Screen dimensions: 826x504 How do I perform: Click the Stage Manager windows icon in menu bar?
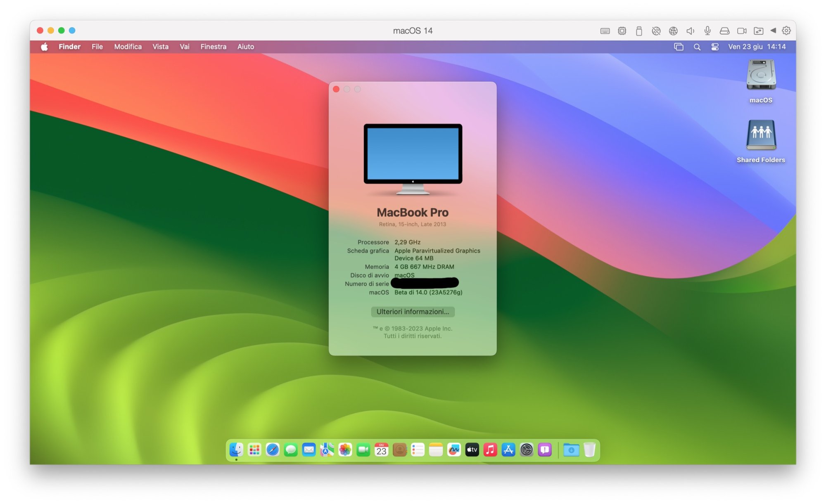point(679,47)
